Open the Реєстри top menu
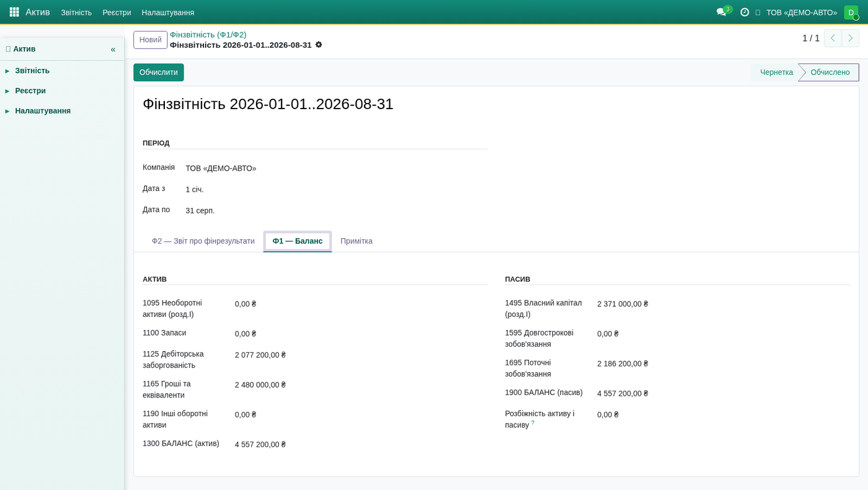868x490 pixels. [x=117, y=12]
